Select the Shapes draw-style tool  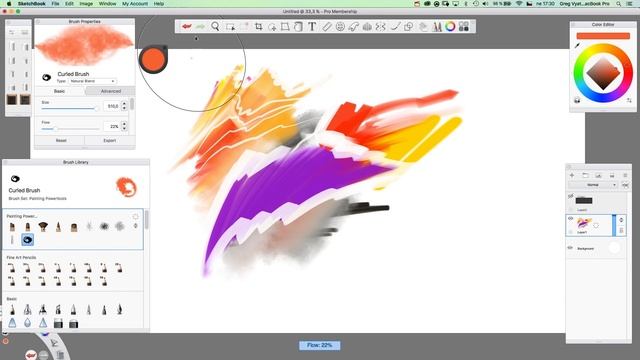pos(408,27)
